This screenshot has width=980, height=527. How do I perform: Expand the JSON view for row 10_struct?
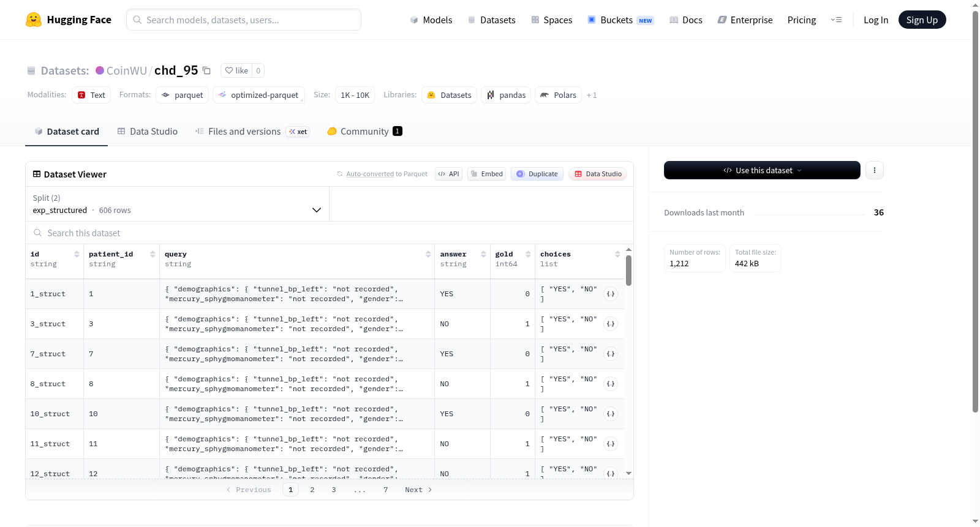(611, 414)
